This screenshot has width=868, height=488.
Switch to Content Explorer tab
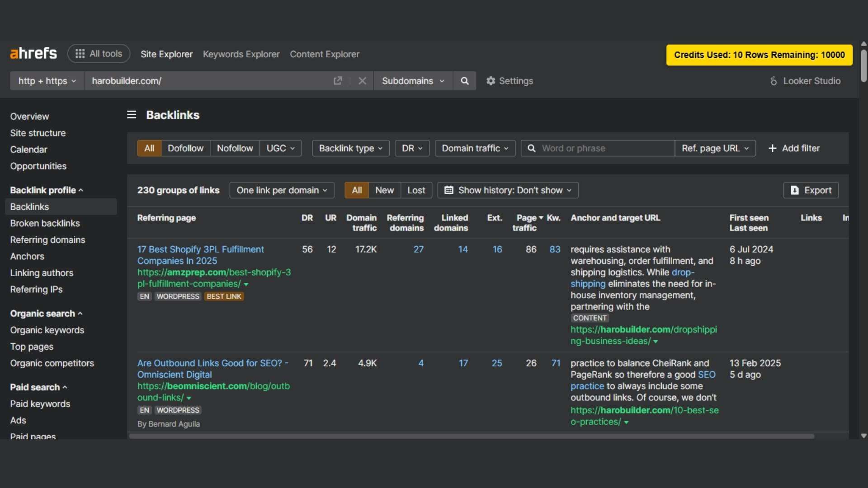point(325,54)
